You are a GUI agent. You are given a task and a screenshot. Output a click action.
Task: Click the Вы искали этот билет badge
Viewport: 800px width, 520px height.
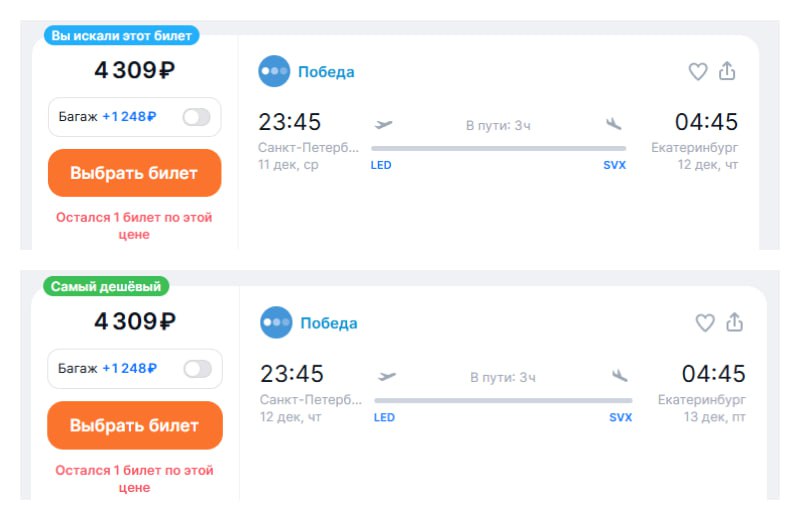(121, 35)
